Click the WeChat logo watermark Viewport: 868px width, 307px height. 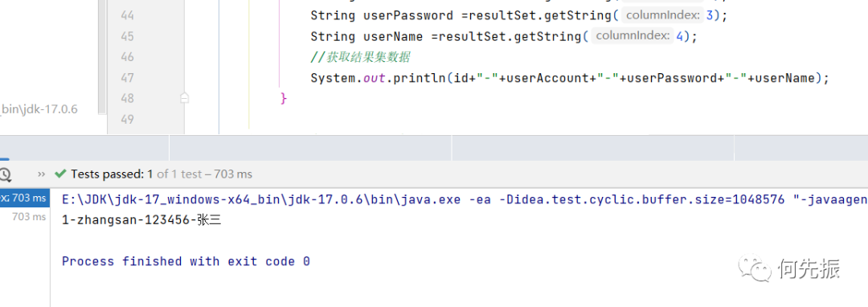[757, 269]
